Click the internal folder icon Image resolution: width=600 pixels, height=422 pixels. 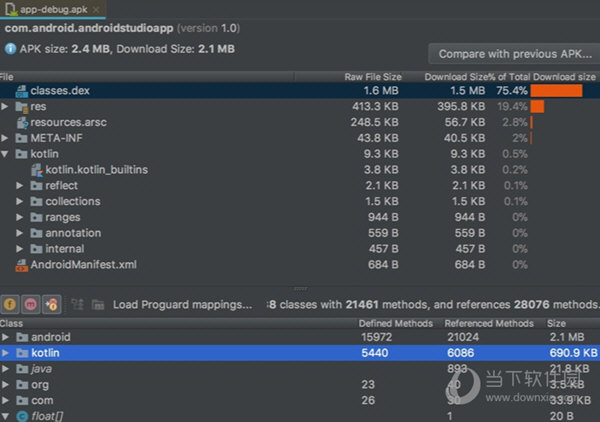pyautogui.click(x=36, y=249)
